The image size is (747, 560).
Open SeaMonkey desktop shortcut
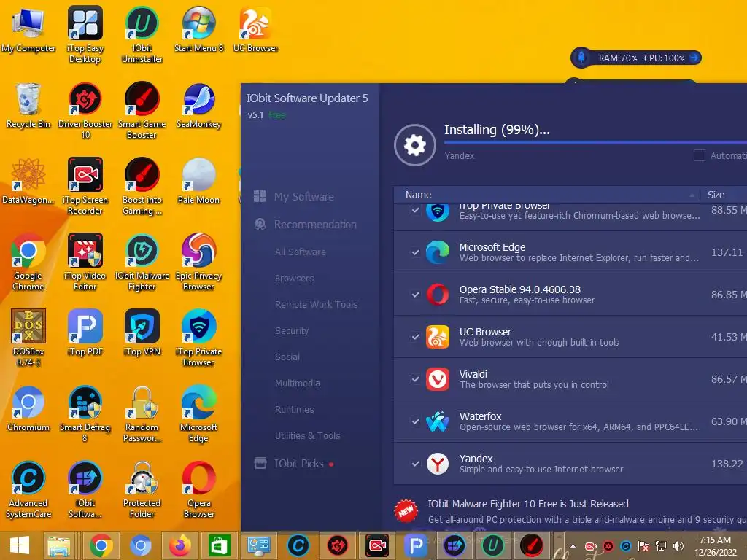click(x=198, y=105)
